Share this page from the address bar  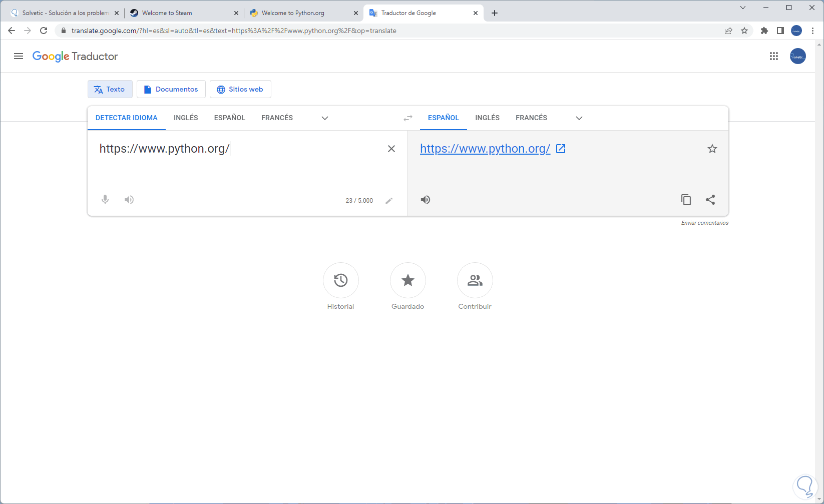click(728, 31)
